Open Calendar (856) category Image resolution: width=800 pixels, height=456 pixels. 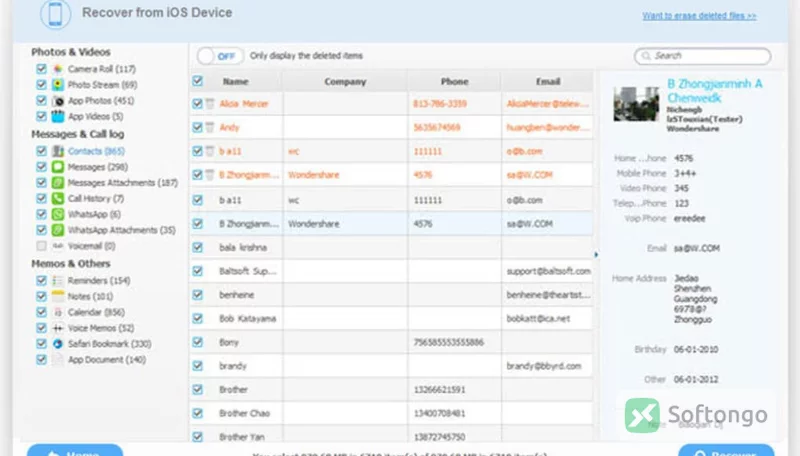tap(96, 312)
